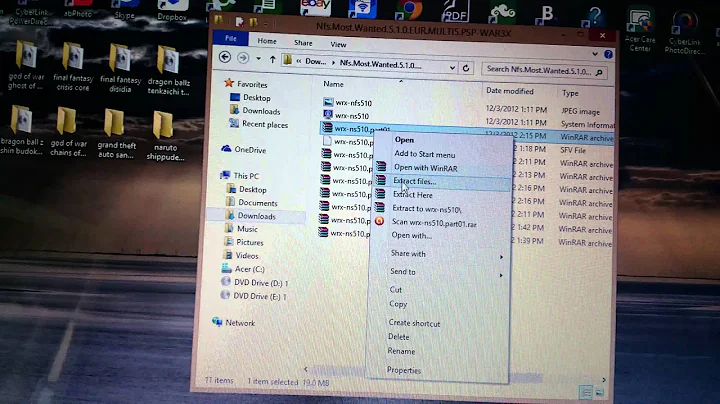Go up one folder level
Screen dimensions: 720x404
pos(272,59)
